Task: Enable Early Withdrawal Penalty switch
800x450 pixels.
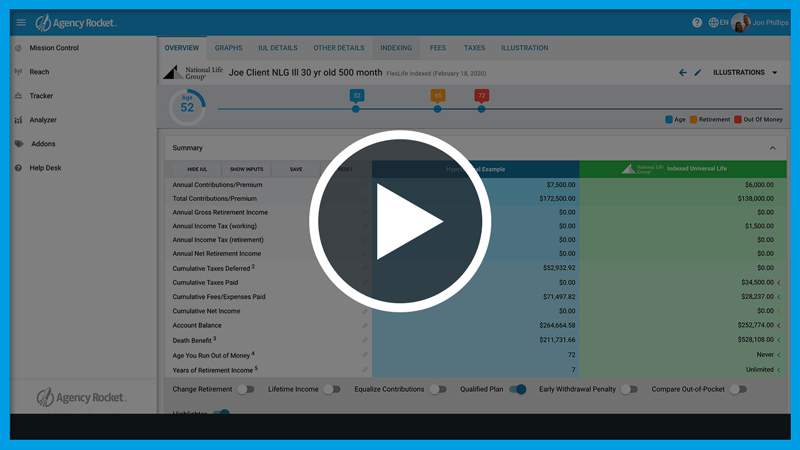Action: pyautogui.click(x=629, y=389)
